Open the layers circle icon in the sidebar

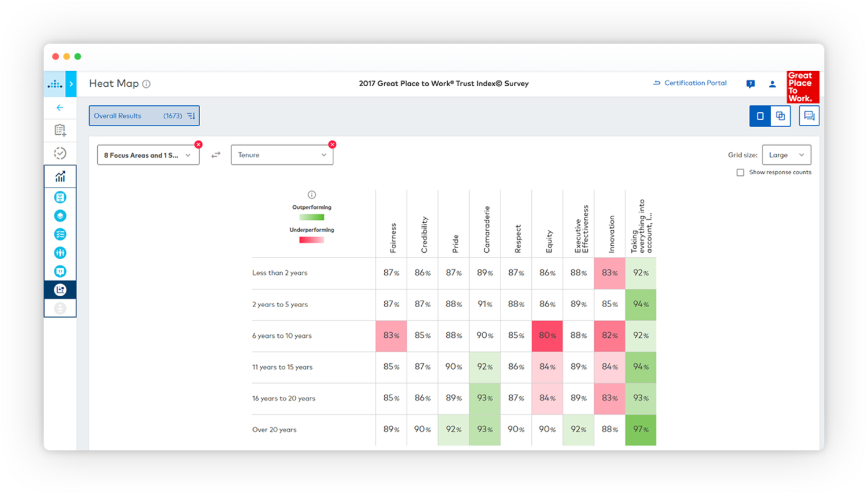[x=60, y=216]
